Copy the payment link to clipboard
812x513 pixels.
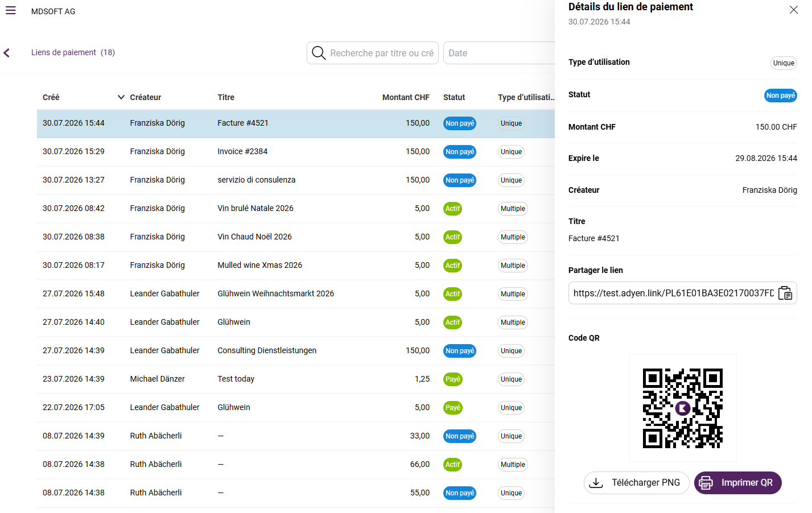[x=785, y=293]
